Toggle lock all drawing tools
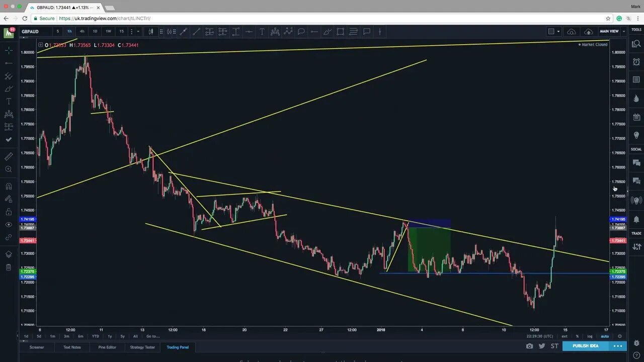 pos(9,212)
